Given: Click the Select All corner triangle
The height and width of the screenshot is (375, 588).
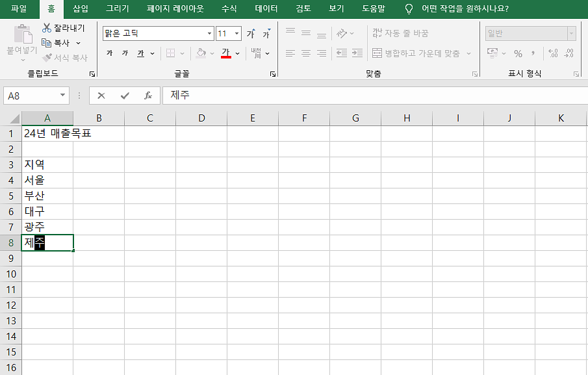Looking at the screenshot, I should (x=14, y=119).
